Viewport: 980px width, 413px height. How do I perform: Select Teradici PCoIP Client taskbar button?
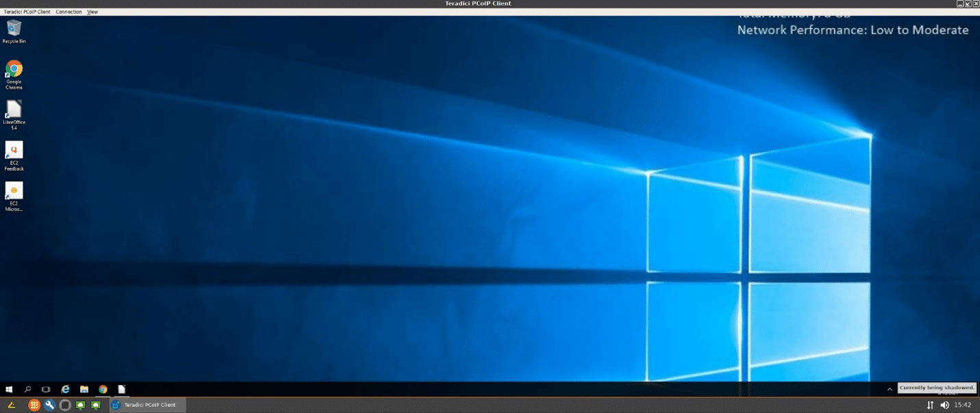tap(147, 405)
